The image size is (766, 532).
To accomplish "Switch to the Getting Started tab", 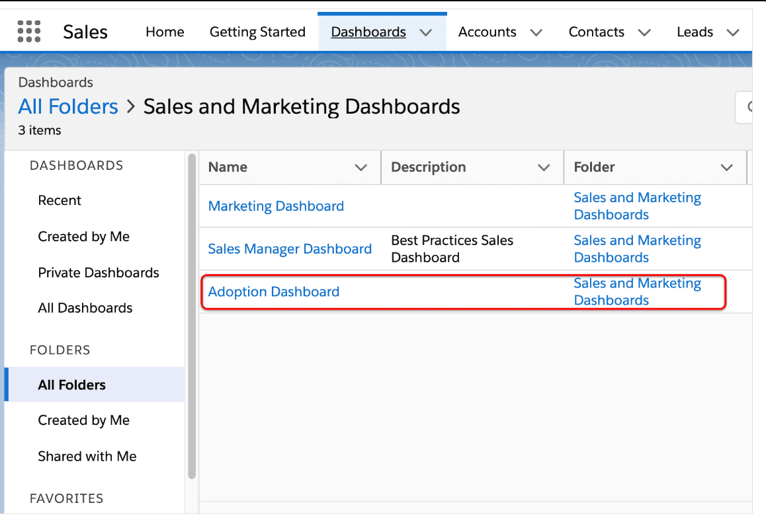I will point(257,32).
